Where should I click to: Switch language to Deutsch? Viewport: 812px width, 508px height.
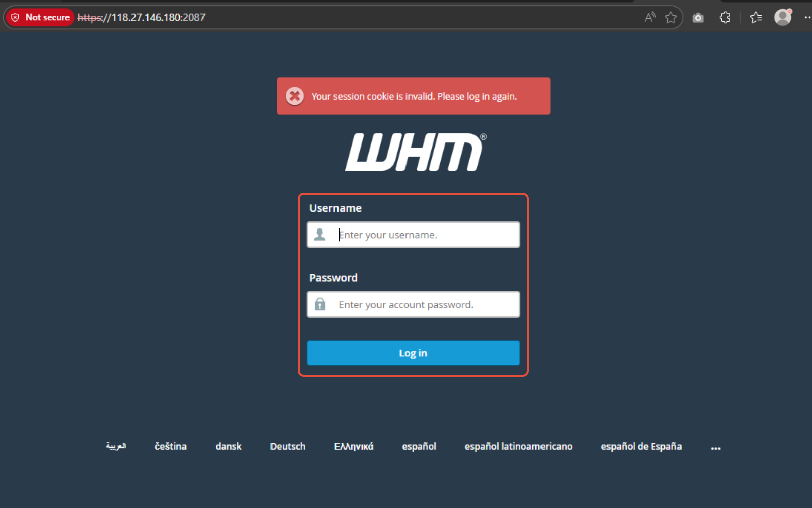(x=288, y=446)
